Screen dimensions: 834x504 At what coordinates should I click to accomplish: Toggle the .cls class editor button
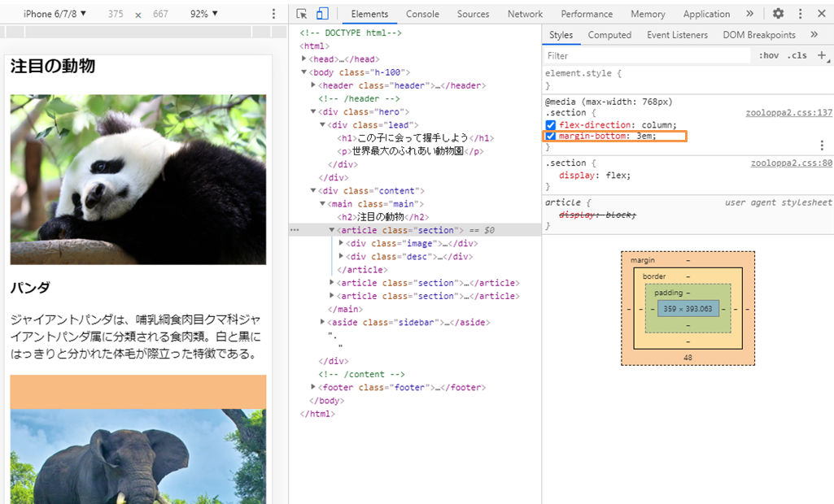(x=797, y=55)
